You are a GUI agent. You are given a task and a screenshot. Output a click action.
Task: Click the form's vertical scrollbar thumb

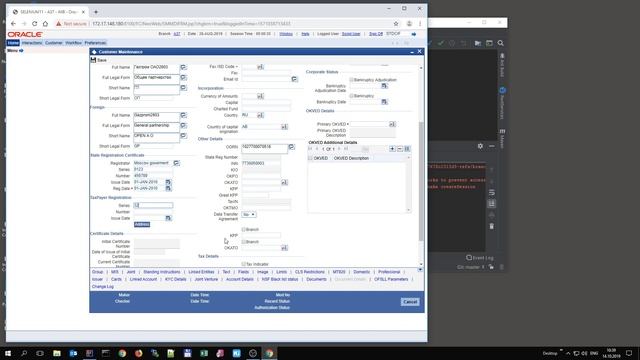(x=421, y=181)
